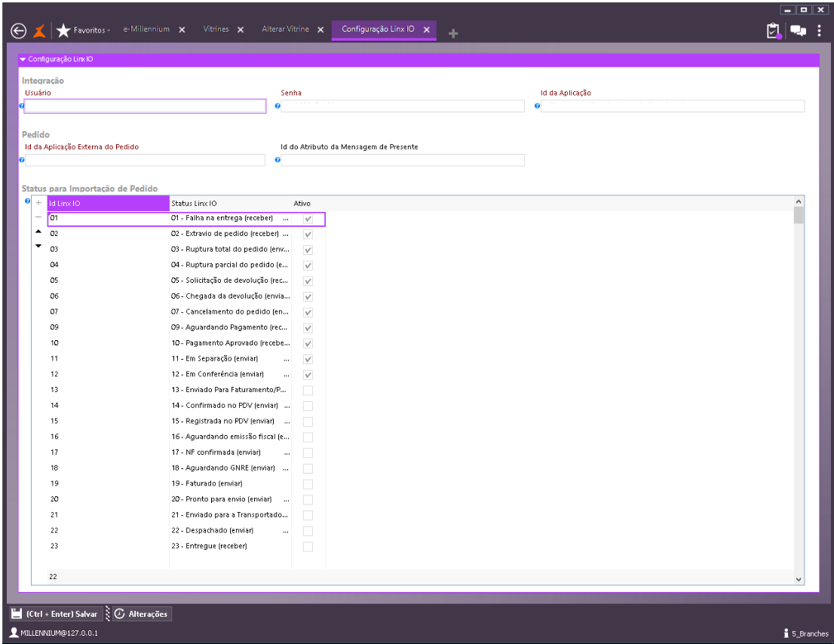The width and height of the screenshot is (834, 644).
Task: Toggle Ativo for 02 - Extravio de pedido
Action: click(308, 234)
